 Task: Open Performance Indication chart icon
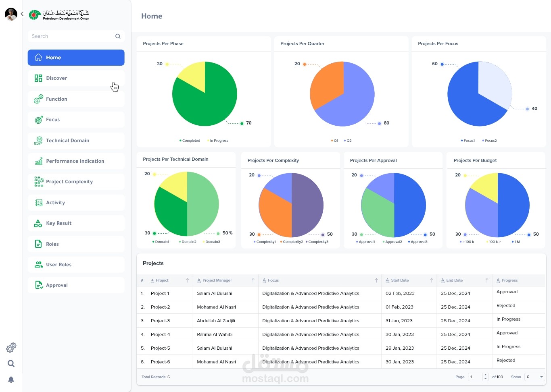pyautogui.click(x=38, y=161)
